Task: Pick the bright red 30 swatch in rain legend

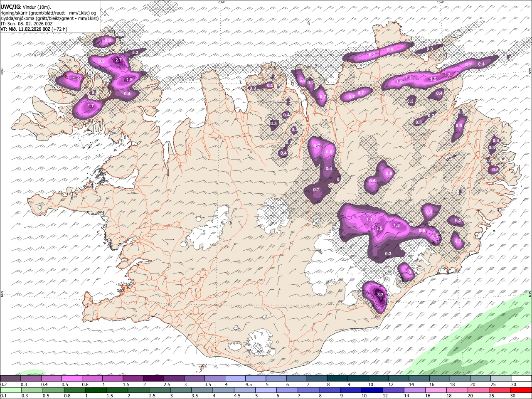Action: tap(521, 390)
